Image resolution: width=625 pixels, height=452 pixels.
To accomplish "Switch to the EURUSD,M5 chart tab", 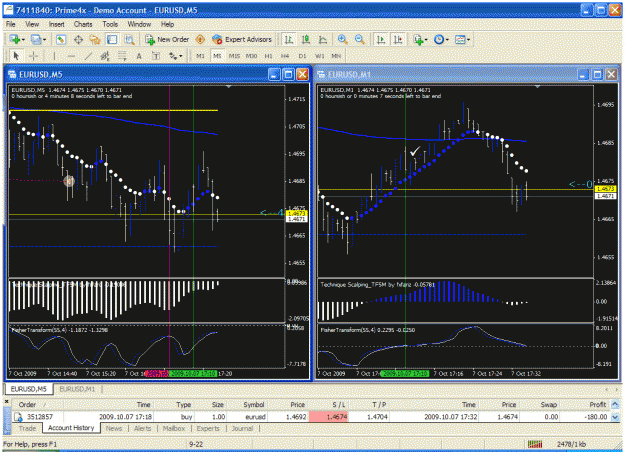I will point(28,389).
